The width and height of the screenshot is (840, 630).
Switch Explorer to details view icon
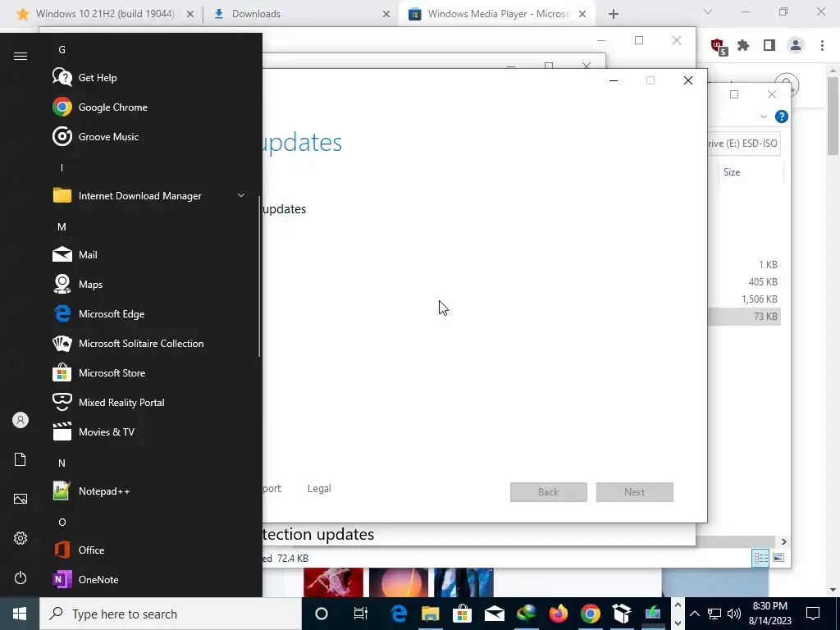[x=760, y=558]
